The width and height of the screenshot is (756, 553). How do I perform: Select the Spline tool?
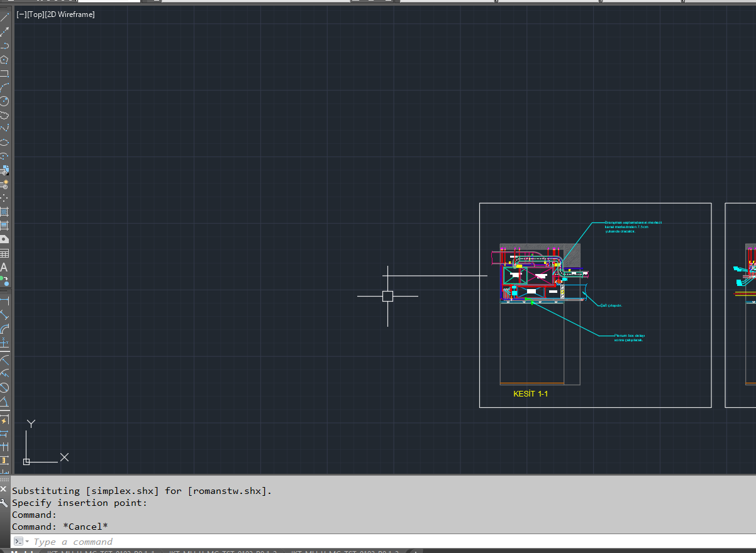4,129
